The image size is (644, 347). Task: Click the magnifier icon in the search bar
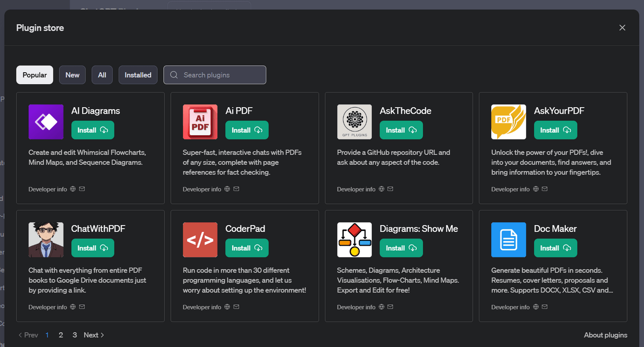(x=173, y=75)
